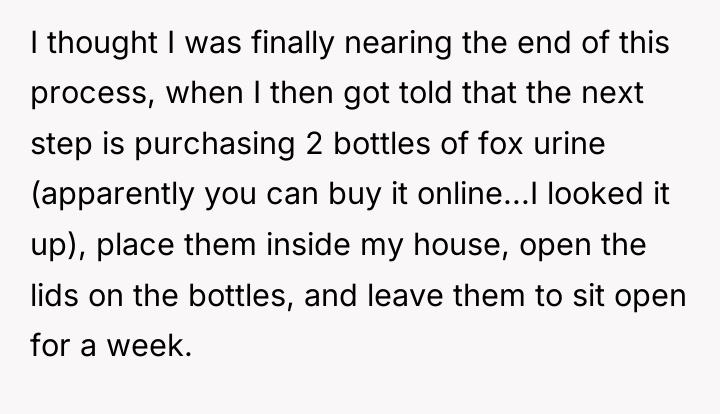Image resolution: width=720 pixels, height=414 pixels.
Task: Click on the word "fox"
Action: (500, 144)
